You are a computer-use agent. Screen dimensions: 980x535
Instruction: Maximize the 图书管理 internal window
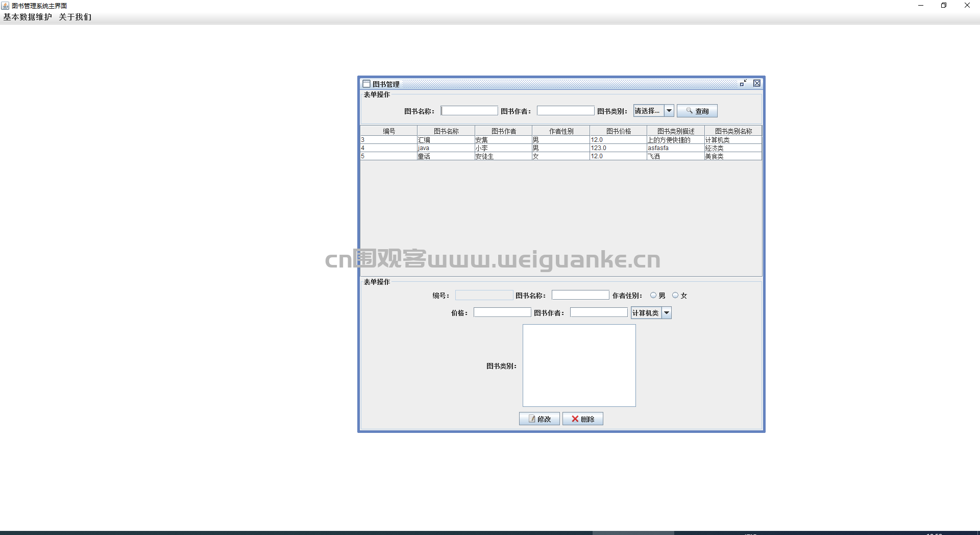coord(743,83)
